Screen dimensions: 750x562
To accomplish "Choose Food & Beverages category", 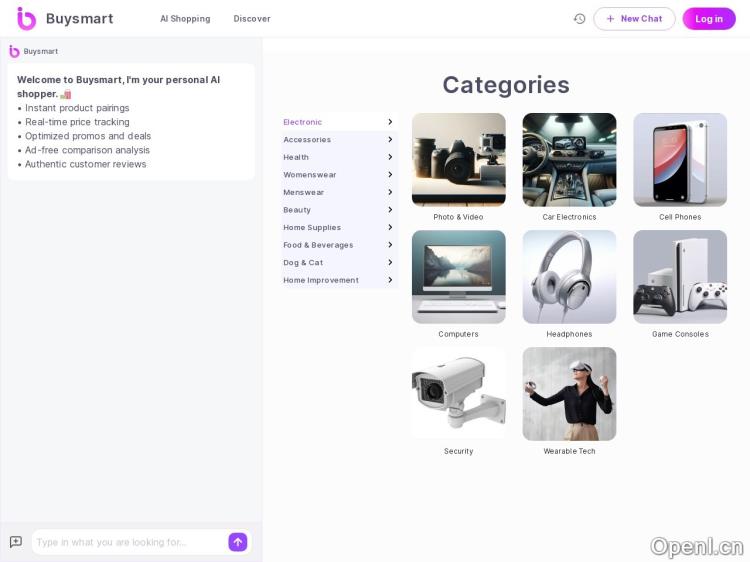I will [318, 245].
